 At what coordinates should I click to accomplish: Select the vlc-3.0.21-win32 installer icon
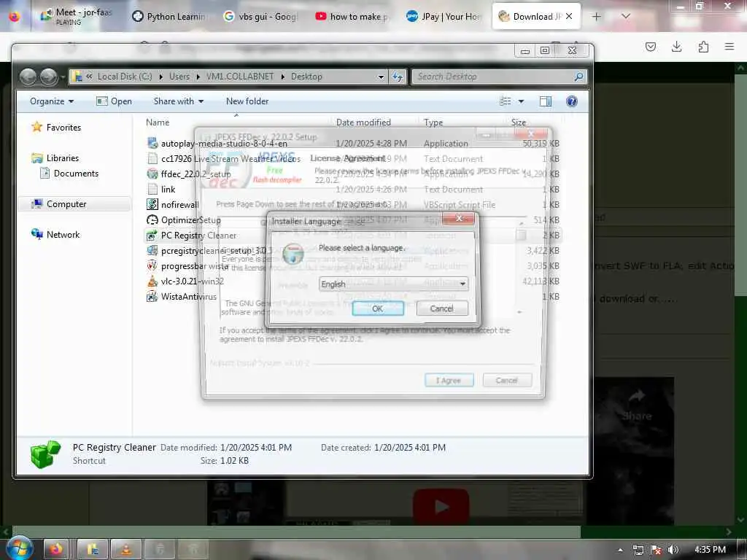[152, 281]
